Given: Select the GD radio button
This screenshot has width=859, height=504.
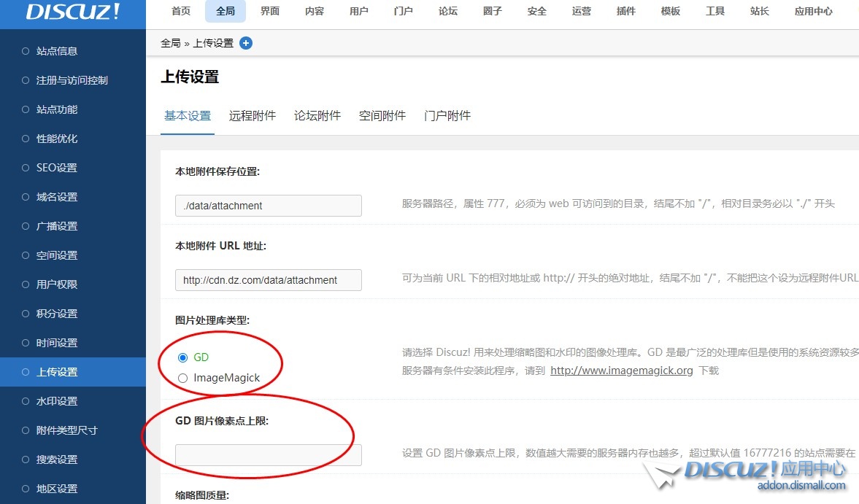Looking at the screenshot, I should point(183,357).
